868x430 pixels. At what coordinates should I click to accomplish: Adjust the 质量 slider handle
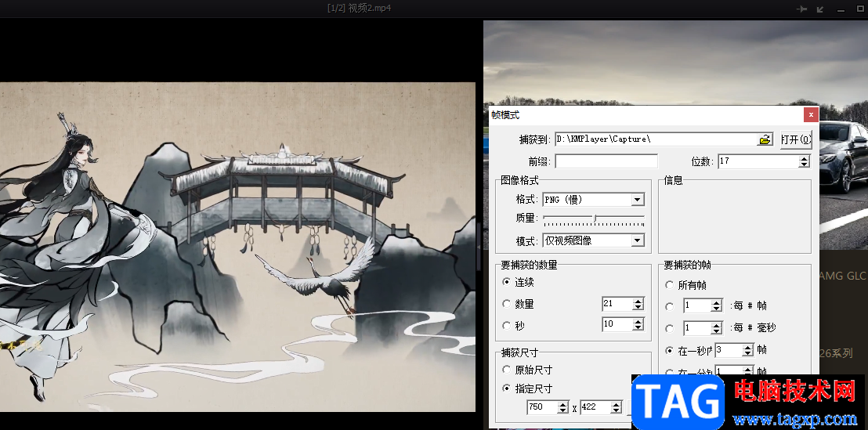[x=595, y=218]
